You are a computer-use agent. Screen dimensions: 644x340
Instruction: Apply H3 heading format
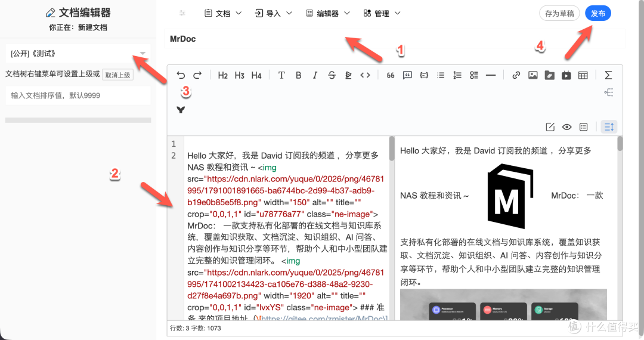(x=240, y=75)
